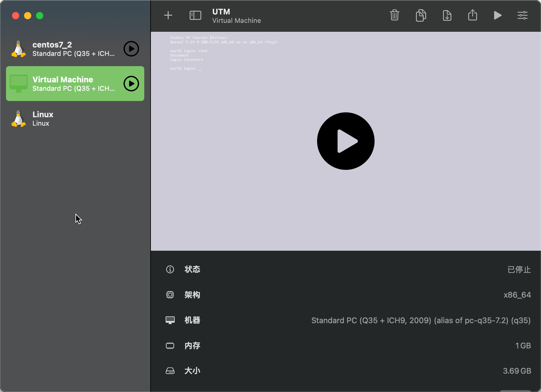Screen dimensions: 541x392
Task: Click the memory icon next to 内存
Action: (x=170, y=346)
